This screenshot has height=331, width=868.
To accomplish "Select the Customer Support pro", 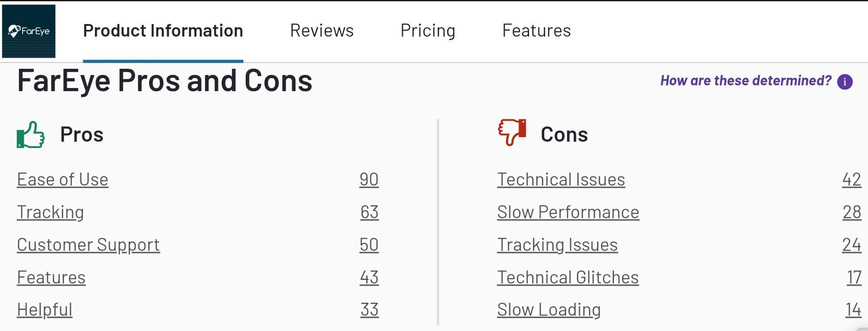I will 88,244.
